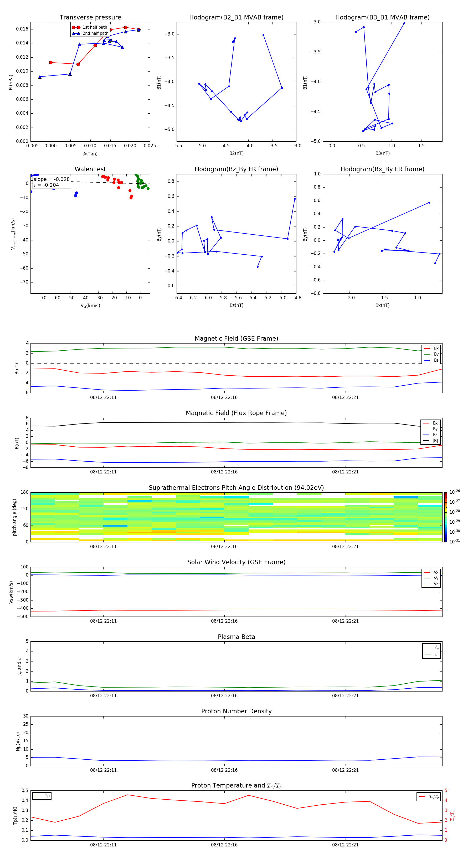
Task: Click the "10^-26" colorbar tick label
Action: tap(455, 492)
